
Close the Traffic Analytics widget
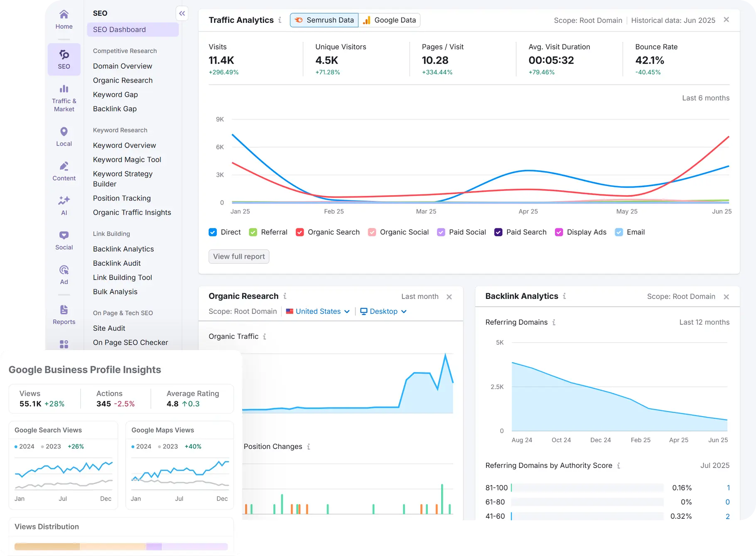727,20
